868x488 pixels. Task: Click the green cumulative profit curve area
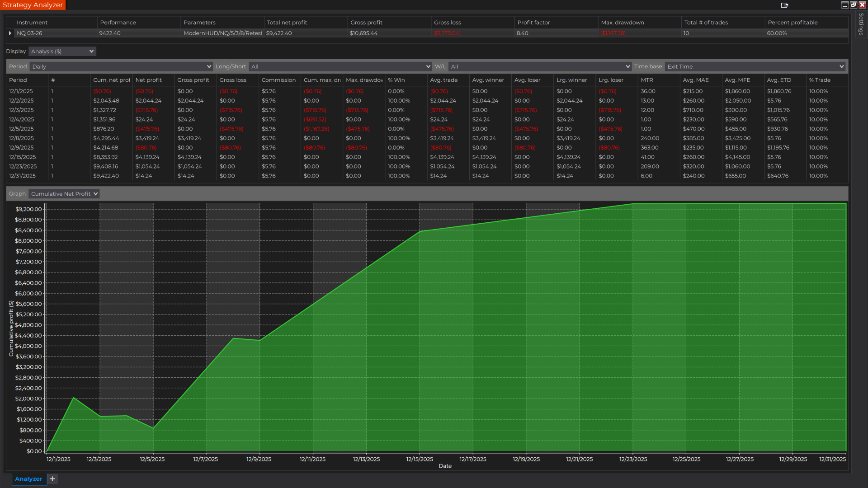[452, 361]
